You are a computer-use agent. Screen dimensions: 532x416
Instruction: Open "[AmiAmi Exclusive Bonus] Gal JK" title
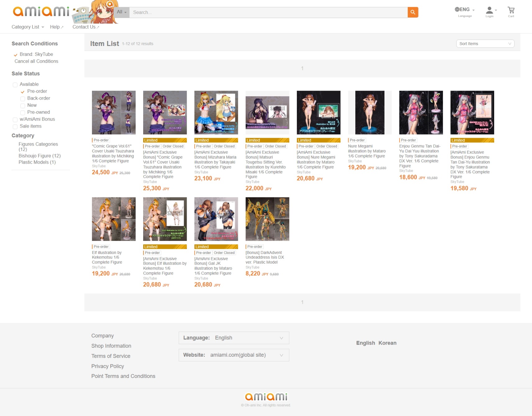click(x=213, y=266)
